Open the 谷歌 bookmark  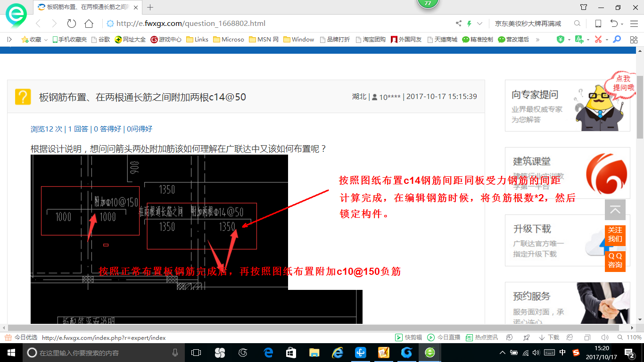coord(101,40)
